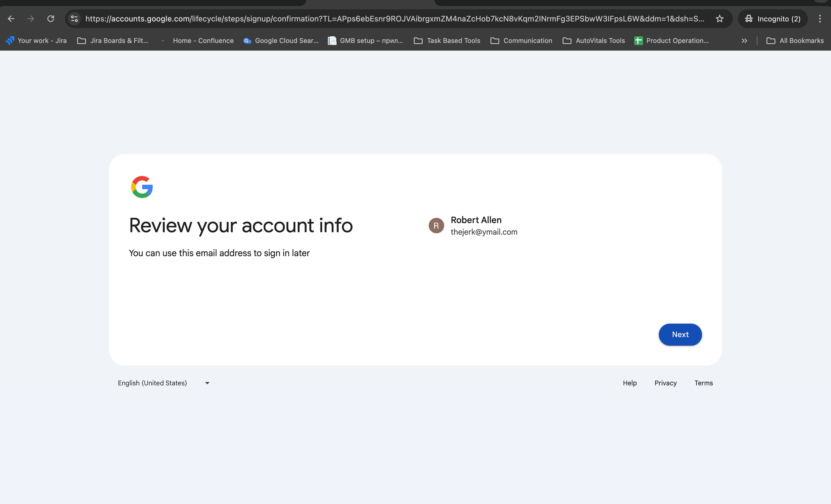Open the Your work - Jira bookmark
The width and height of the screenshot is (831, 504).
click(x=36, y=41)
